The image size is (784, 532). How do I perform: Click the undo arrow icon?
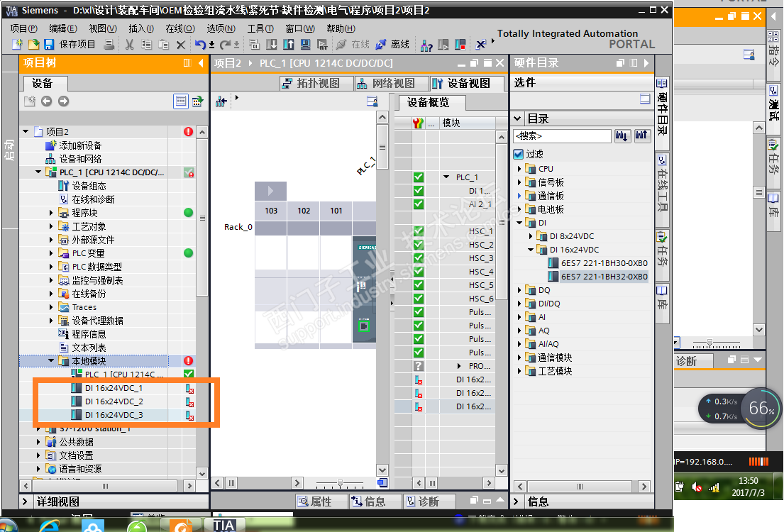click(200, 45)
